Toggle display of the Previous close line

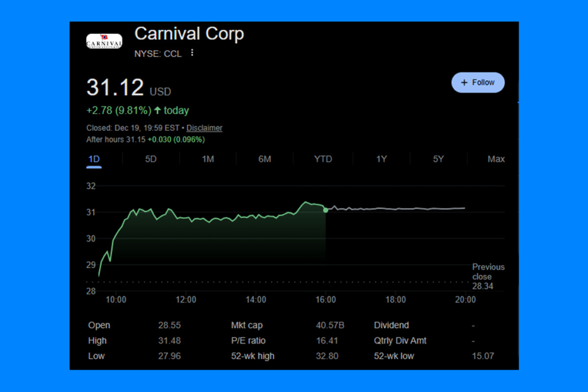coord(488,276)
